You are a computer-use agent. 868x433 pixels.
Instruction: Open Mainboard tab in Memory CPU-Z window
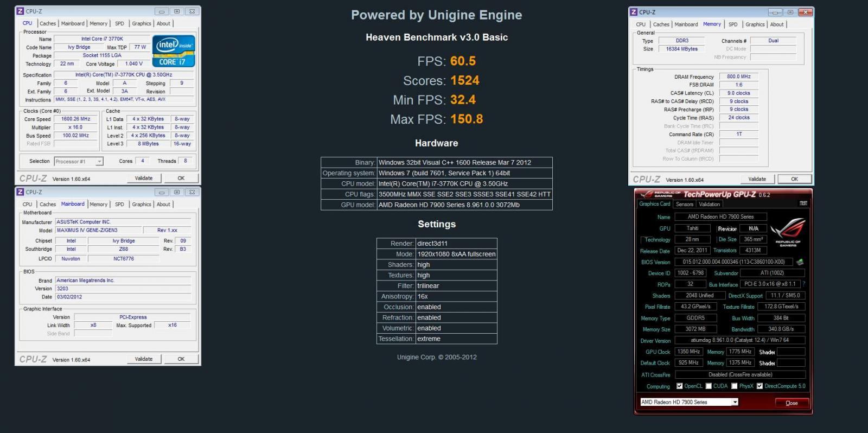coord(686,24)
